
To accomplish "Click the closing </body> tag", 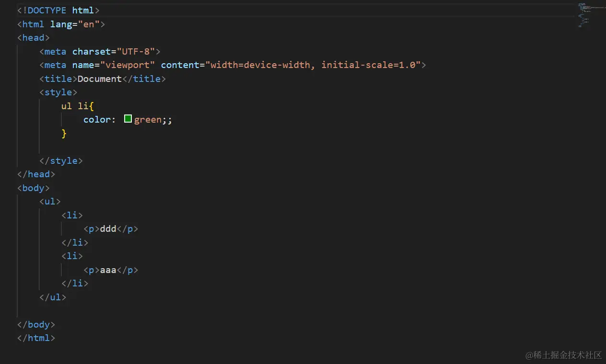I will click(x=36, y=324).
